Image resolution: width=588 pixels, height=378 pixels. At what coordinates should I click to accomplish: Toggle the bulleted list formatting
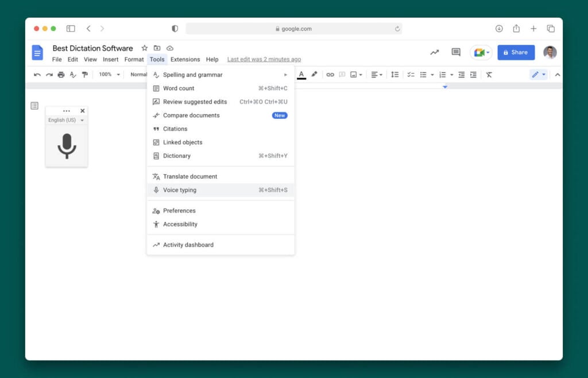coord(423,75)
